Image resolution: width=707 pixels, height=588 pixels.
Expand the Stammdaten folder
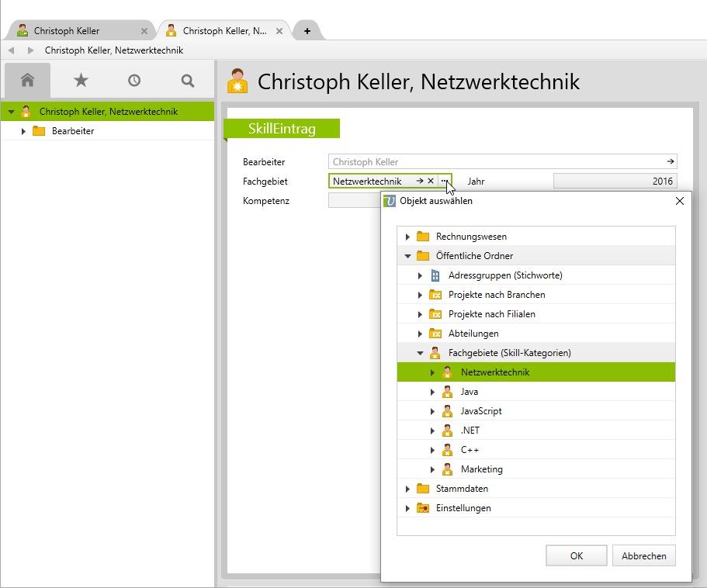[408, 489]
